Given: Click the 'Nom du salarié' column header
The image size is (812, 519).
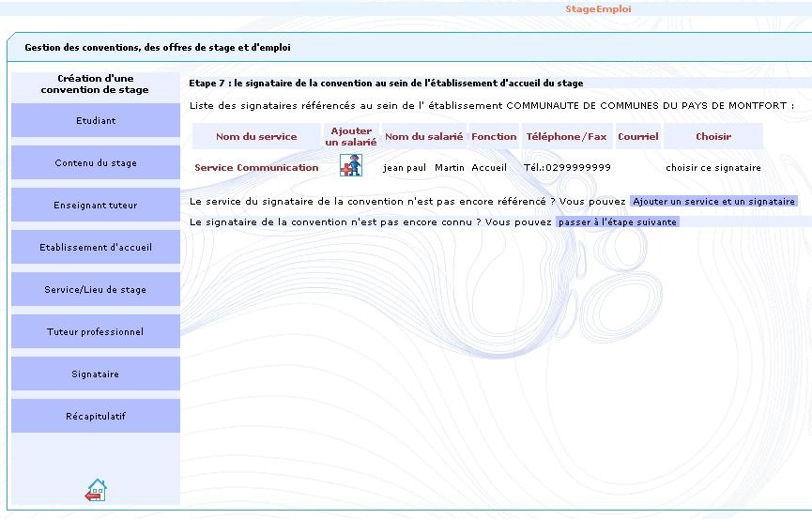Looking at the screenshot, I should (x=423, y=137).
